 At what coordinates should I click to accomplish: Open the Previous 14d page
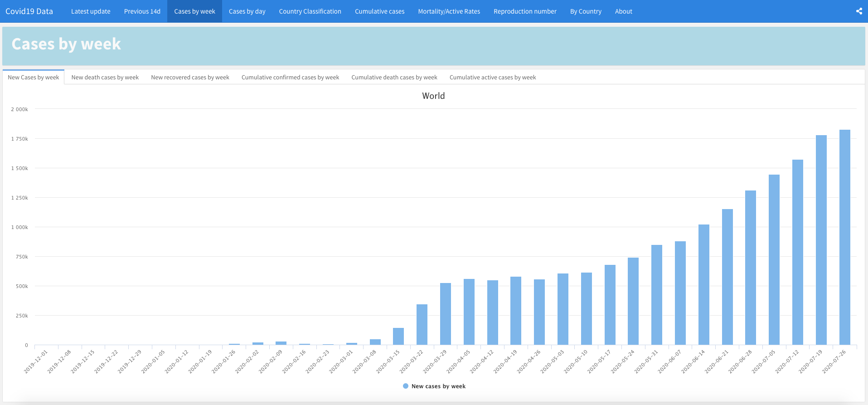[142, 11]
